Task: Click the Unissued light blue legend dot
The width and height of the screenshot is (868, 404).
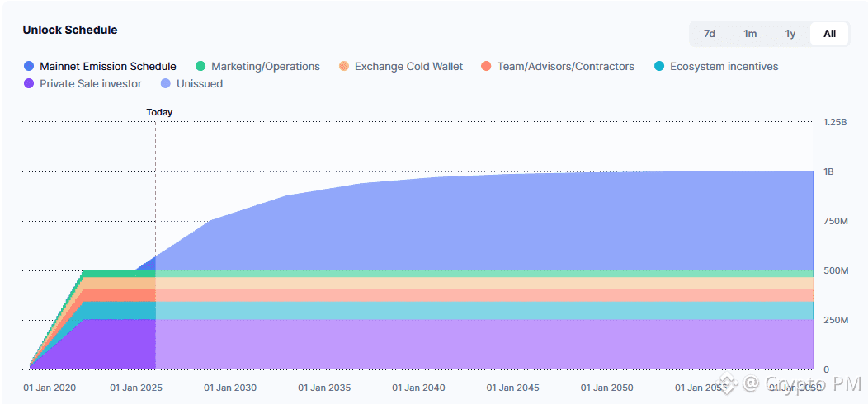Action: pyautogui.click(x=166, y=84)
